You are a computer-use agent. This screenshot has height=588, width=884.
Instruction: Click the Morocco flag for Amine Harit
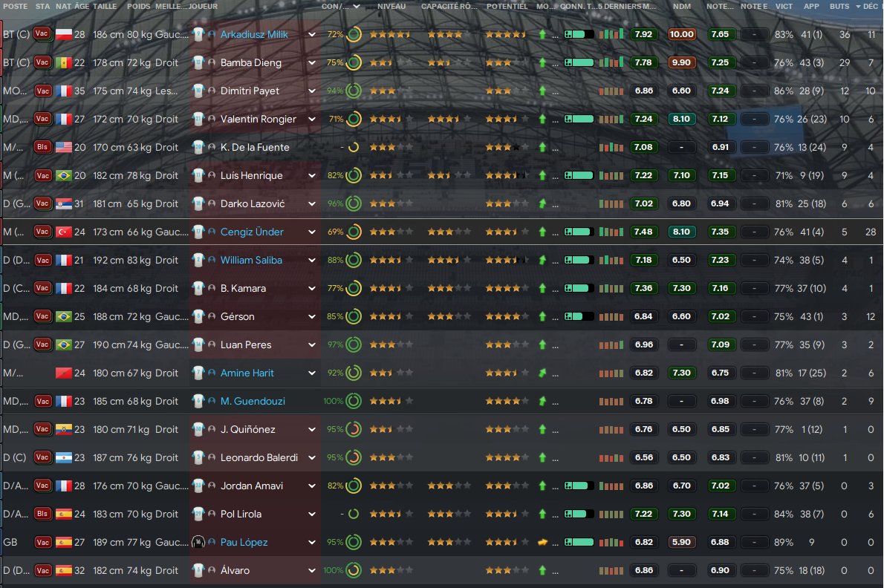click(x=64, y=373)
